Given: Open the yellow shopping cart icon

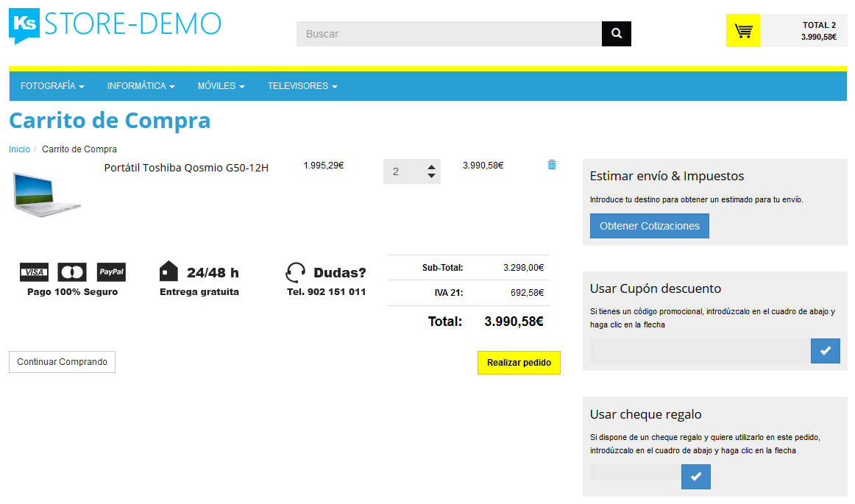Looking at the screenshot, I should pyautogui.click(x=742, y=31).
